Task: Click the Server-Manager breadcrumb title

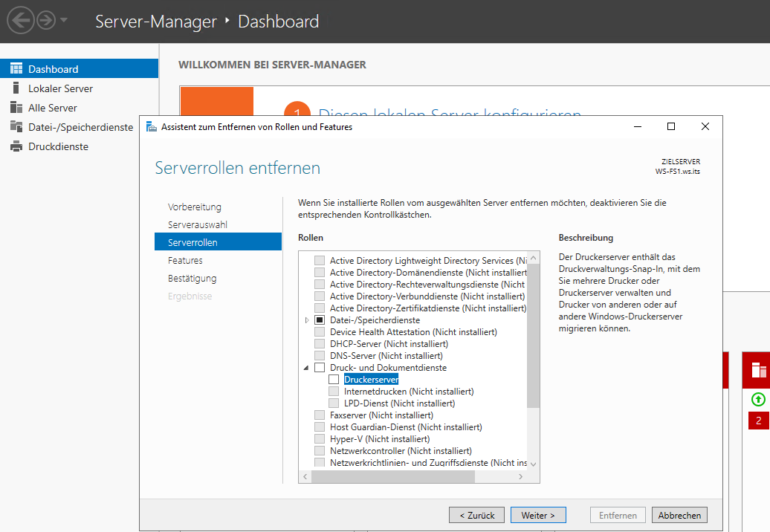Action: click(x=155, y=22)
